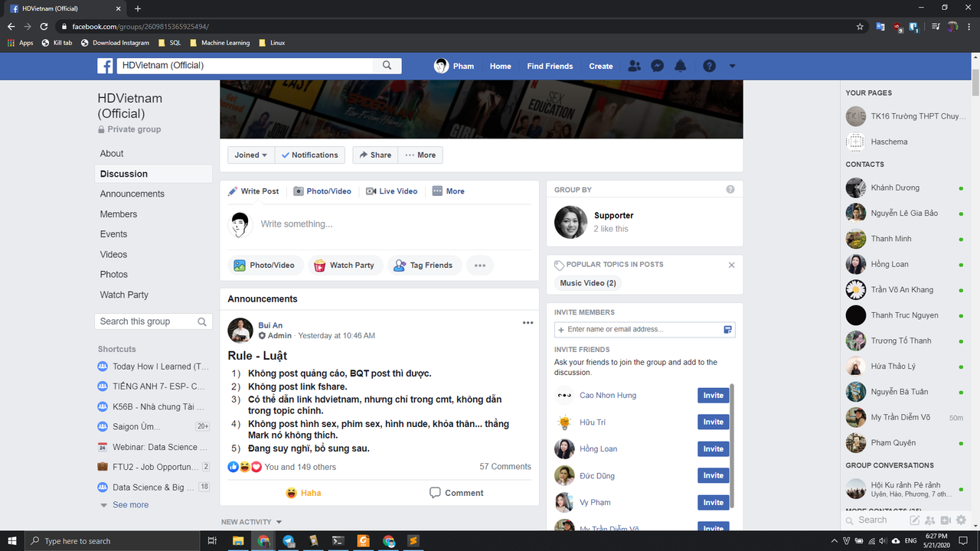Expand the account menu arrow in top bar
This screenshot has height=551, width=980.
[x=732, y=66]
